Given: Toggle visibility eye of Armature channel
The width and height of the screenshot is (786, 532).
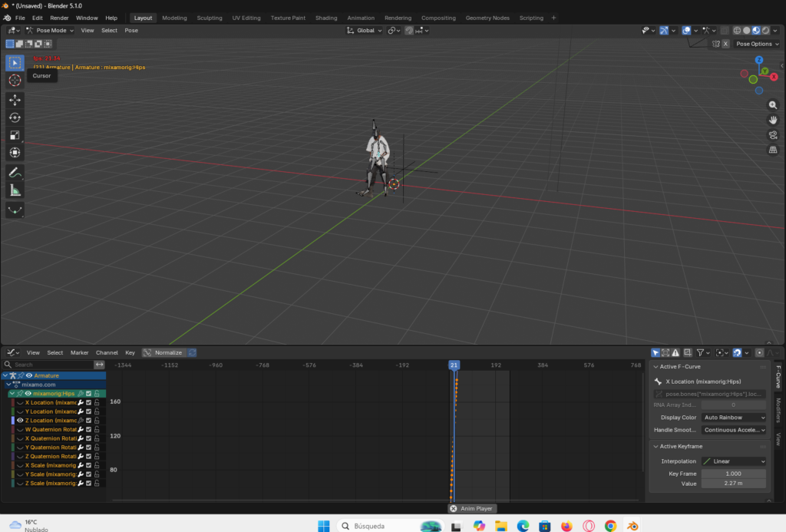Looking at the screenshot, I should [29, 375].
